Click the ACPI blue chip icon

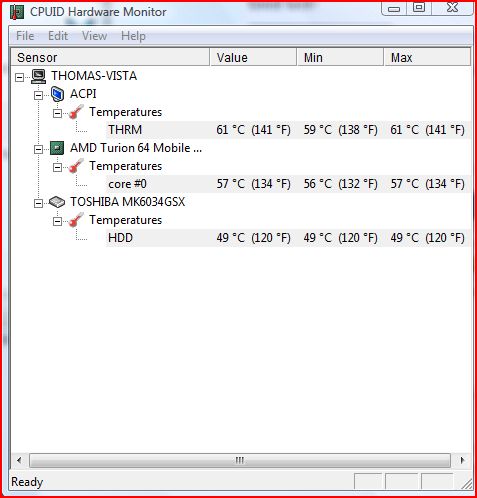coord(57,94)
